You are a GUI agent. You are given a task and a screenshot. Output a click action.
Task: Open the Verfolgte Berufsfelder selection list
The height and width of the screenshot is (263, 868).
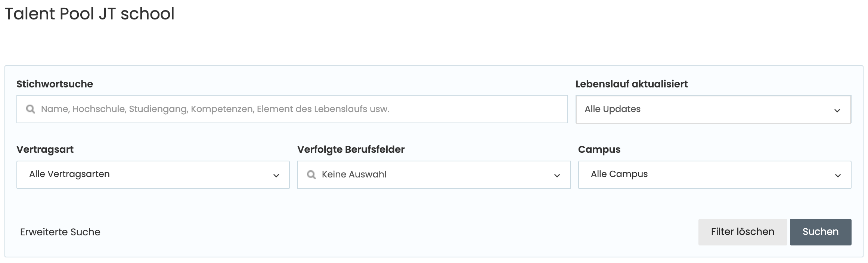pyautogui.click(x=433, y=174)
